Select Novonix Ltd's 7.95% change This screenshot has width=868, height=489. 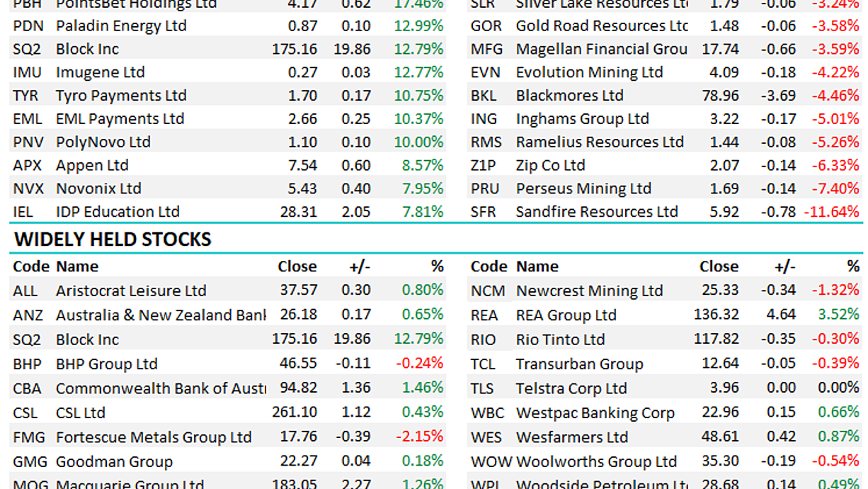[423, 189]
